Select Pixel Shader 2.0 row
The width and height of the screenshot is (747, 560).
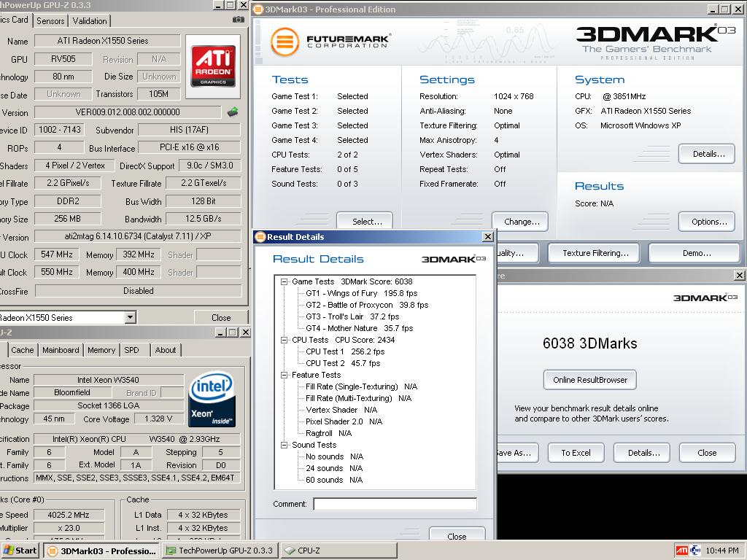pos(344,421)
